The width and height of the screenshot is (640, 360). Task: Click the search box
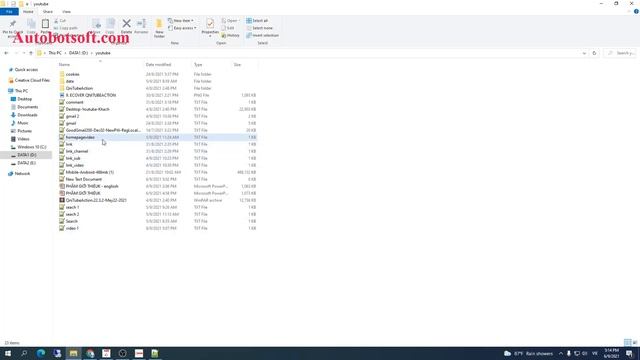tap(620, 53)
